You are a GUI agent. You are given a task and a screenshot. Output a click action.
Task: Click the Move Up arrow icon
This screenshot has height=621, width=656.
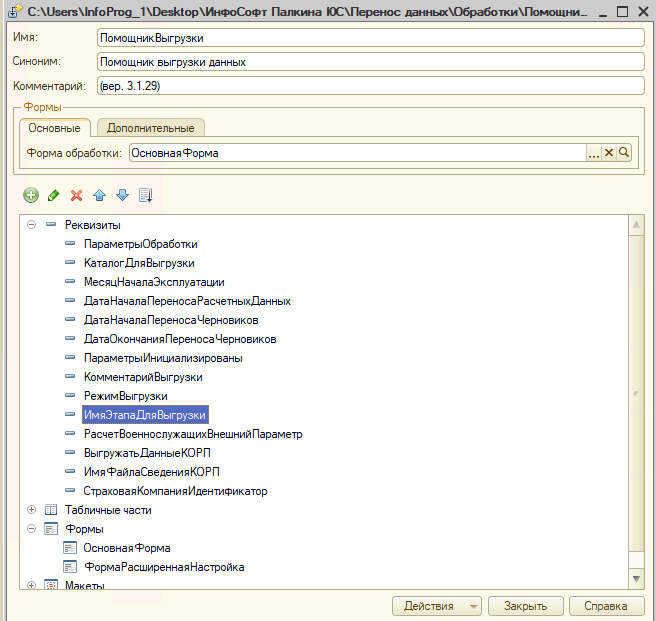tap(99, 194)
